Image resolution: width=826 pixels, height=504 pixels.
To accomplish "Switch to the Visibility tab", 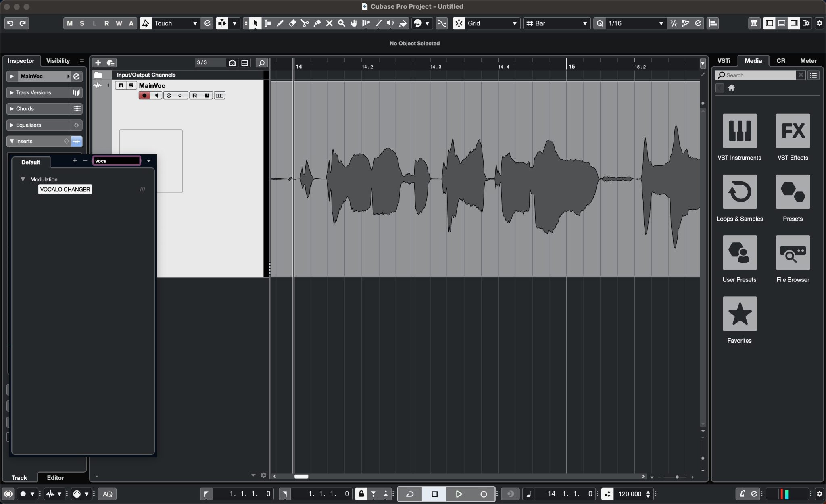I will click(x=58, y=60).
